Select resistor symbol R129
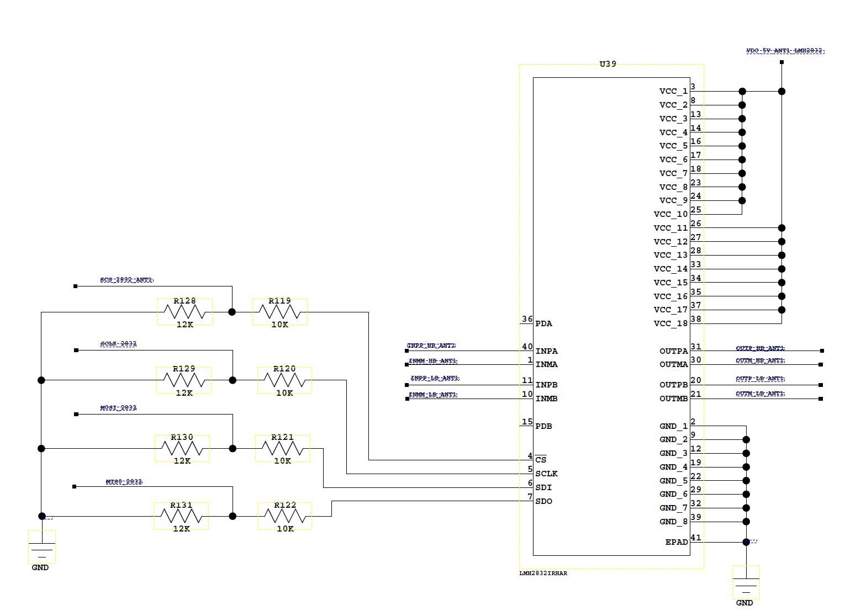The width and height of the screenshot is (845, 616). click(x=184, y=380)
